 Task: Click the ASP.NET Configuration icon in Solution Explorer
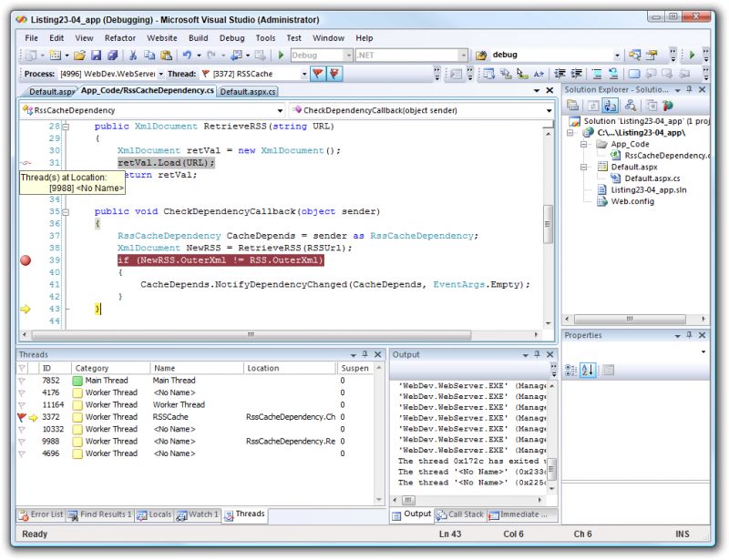670,106
